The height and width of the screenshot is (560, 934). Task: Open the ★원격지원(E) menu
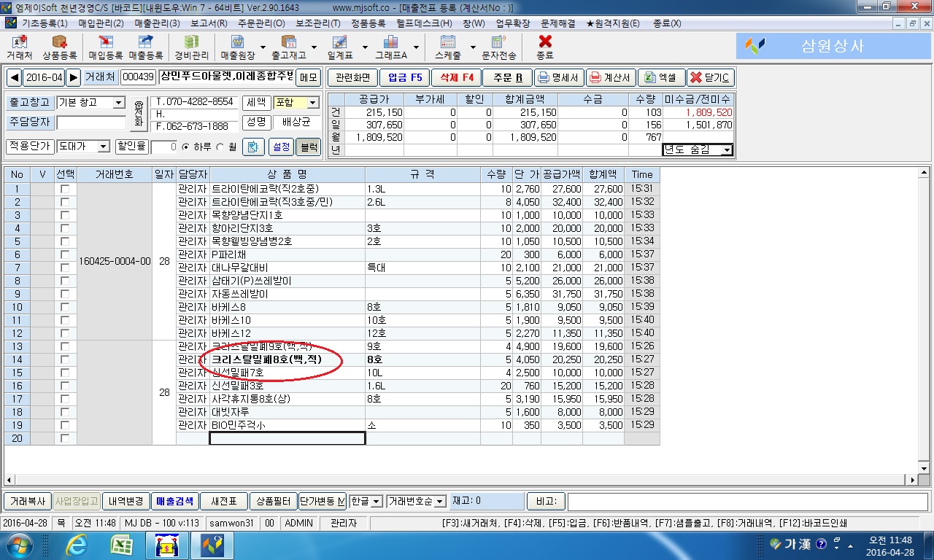coord(612,23)
